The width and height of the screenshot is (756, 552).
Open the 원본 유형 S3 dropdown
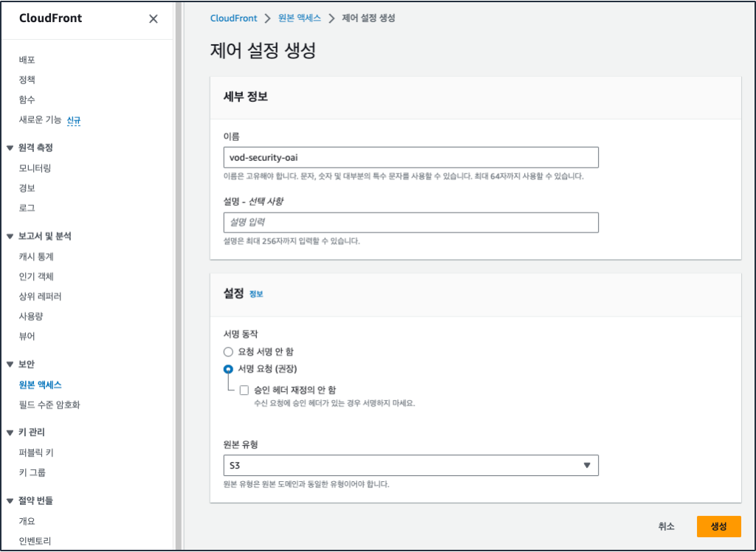[410, 466]
